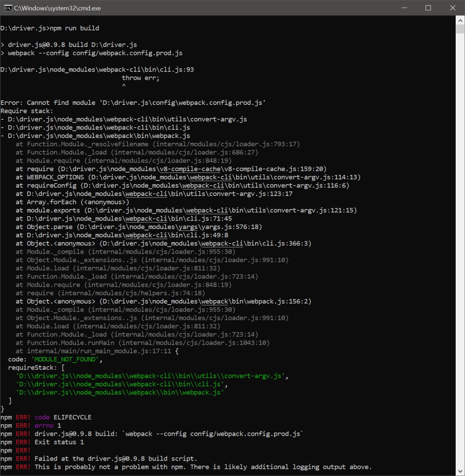
Task: Click the 'npm ERR! errno 1' line
Action: pos(31,425)
